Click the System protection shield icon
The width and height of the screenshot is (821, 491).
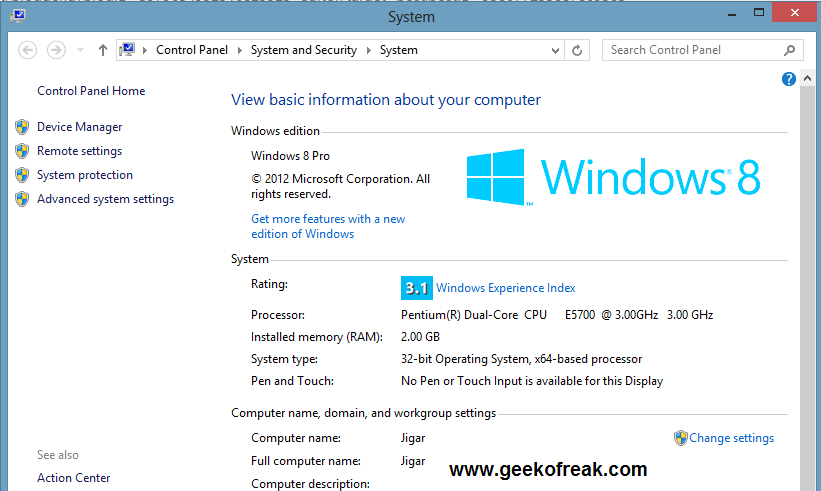tap(22, 175)
